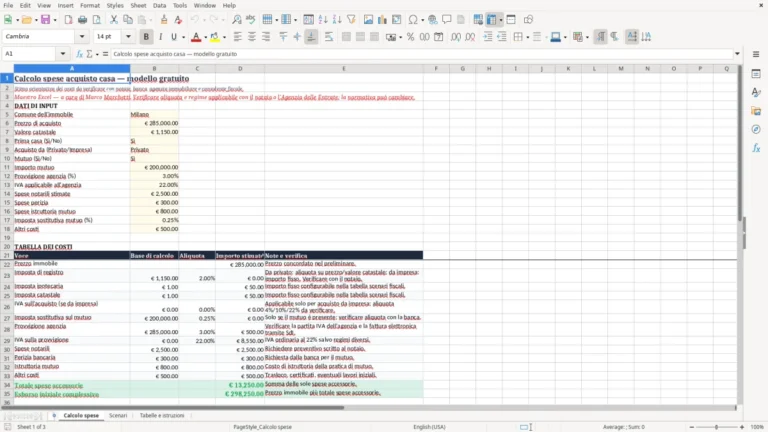Click the Cut scissors icon
The image size is (768, 432).
pos(114,20)
